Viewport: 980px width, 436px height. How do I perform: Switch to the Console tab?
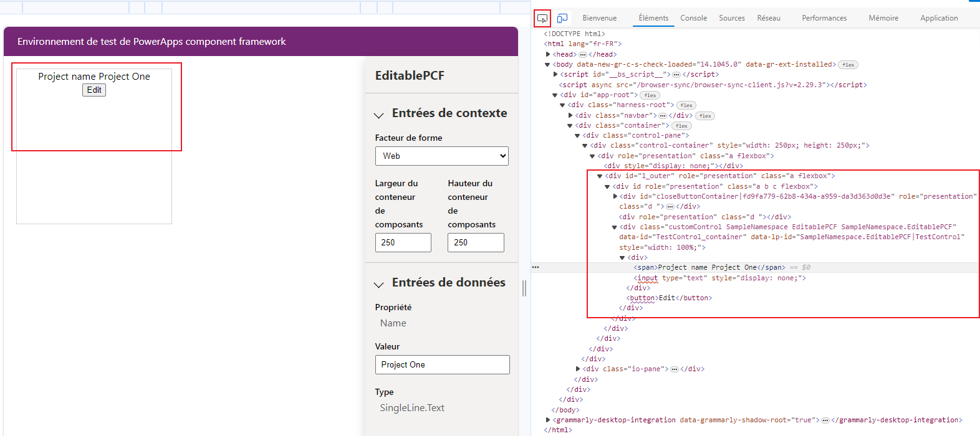click(693, 18)
